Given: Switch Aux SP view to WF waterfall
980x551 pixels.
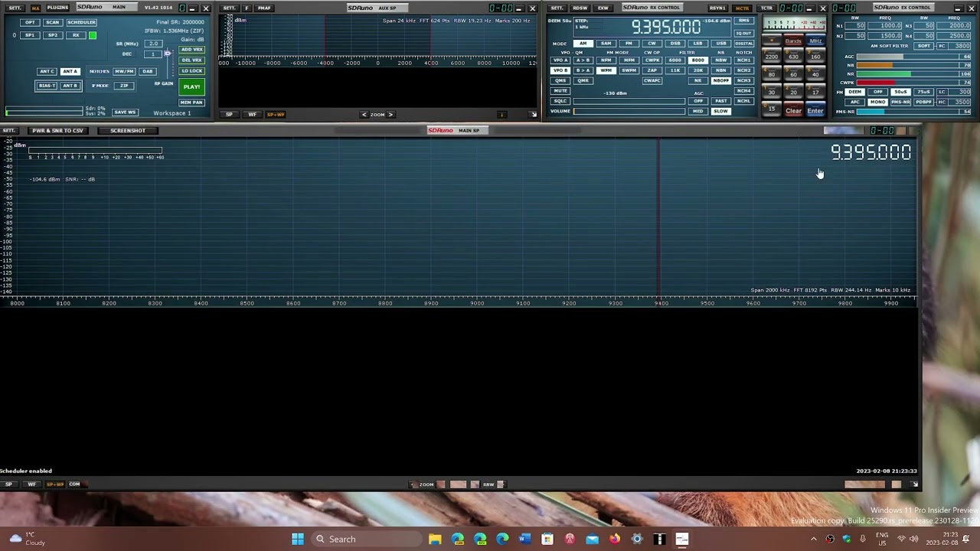Looking at the screenshot, I should click(x=253, y=115).
